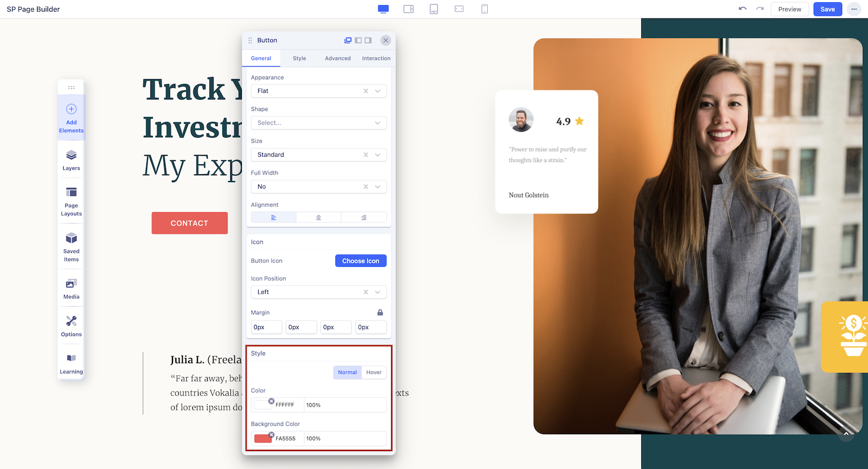Click the first Margin input field

266,327
